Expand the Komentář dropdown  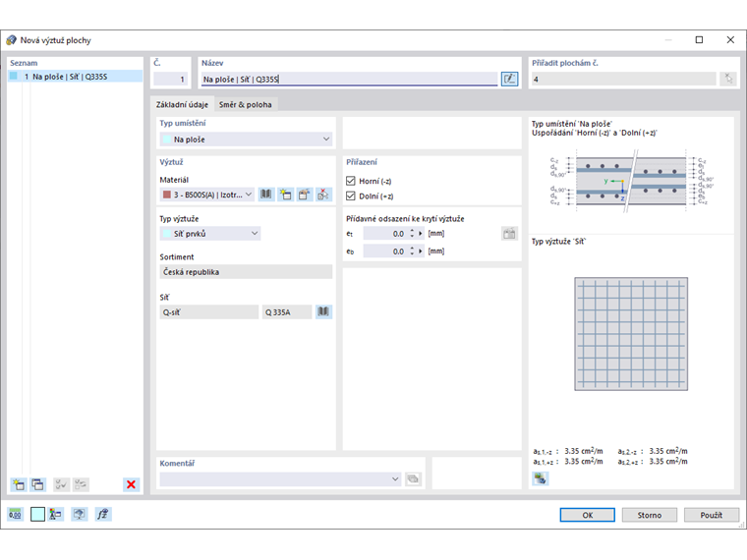click(x=395, y=479)
